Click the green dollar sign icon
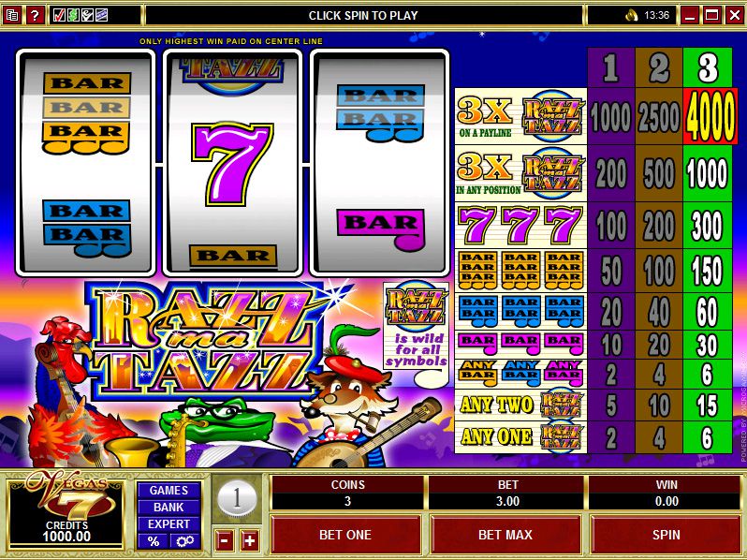 73,15
